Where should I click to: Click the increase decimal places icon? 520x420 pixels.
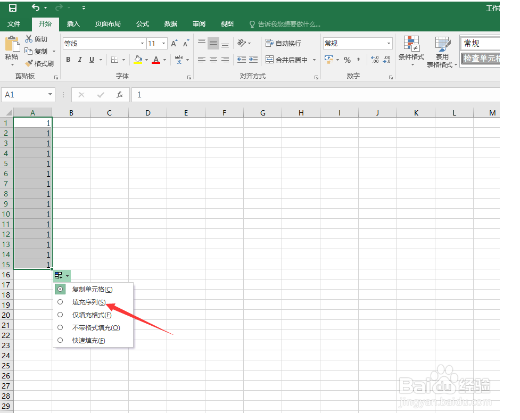(375, 59)
